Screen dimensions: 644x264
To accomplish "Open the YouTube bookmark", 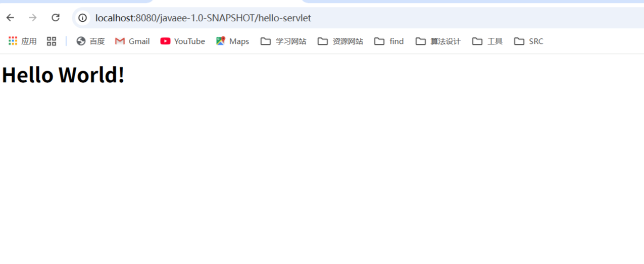I will [183, 41].
